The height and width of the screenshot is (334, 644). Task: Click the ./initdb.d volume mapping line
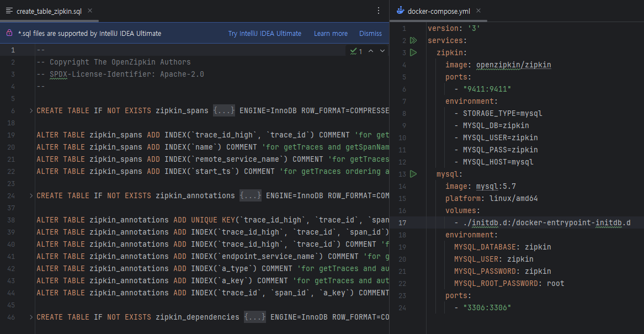point(542,222)
